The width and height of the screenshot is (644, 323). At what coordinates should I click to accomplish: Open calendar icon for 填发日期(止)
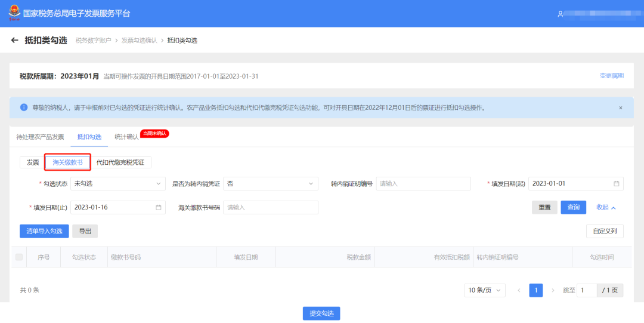pyautogui.click(x=159, y=208)
